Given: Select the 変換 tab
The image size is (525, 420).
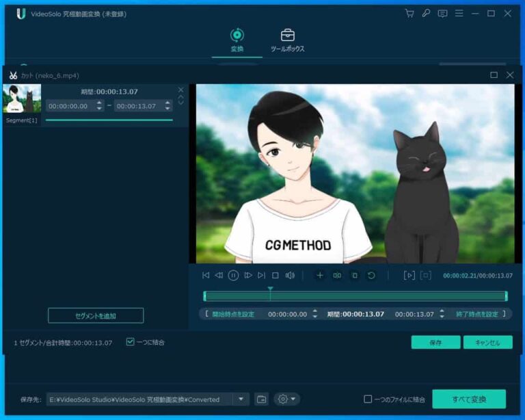Looking at the screenshot, I should (237, 40).
